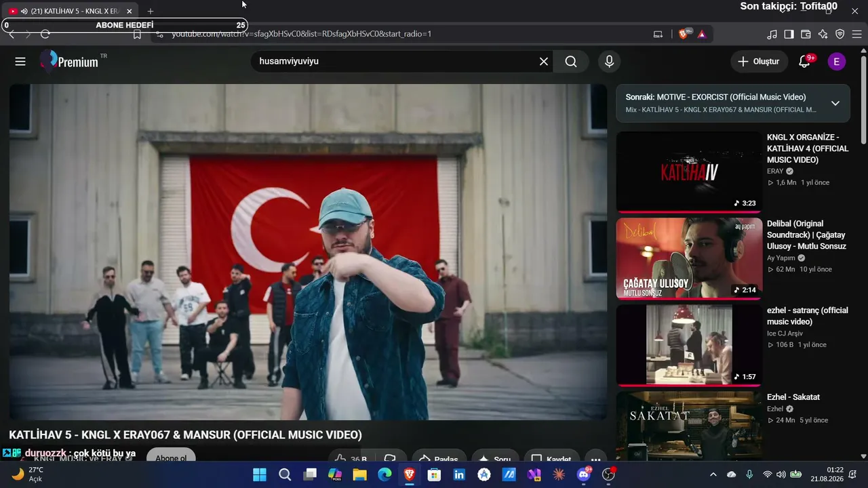The height and width of the screenshot is (488, 868).
Task: Open the Delibal Çağatay Ulusoy thumbnail
Action: pyautogui.click(x=688, y=258)
